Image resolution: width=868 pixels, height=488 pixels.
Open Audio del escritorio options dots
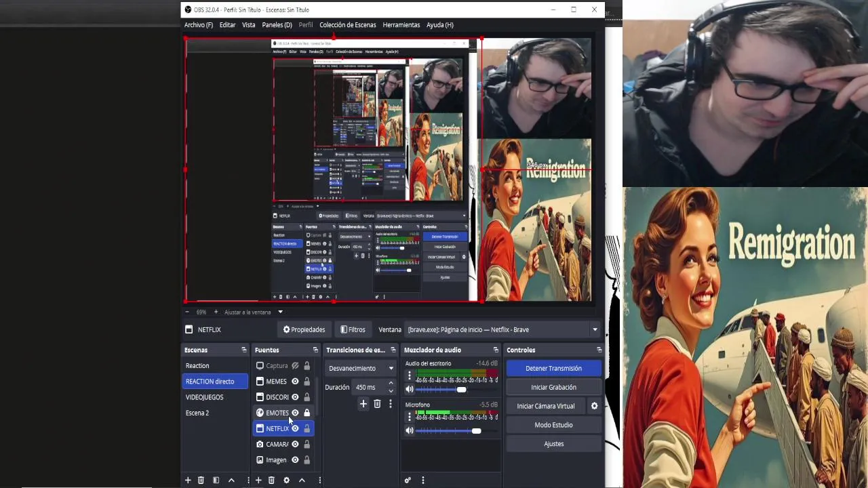pyautogui.click(x=409, y=375)
